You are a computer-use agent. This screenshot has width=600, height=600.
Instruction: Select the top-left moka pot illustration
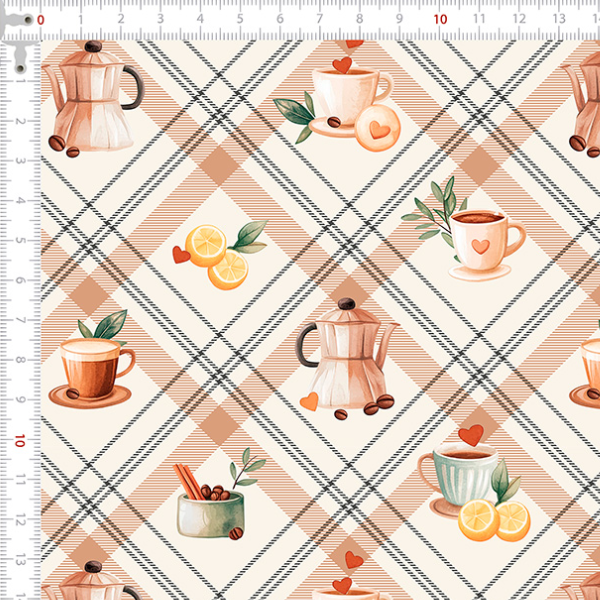94,98
